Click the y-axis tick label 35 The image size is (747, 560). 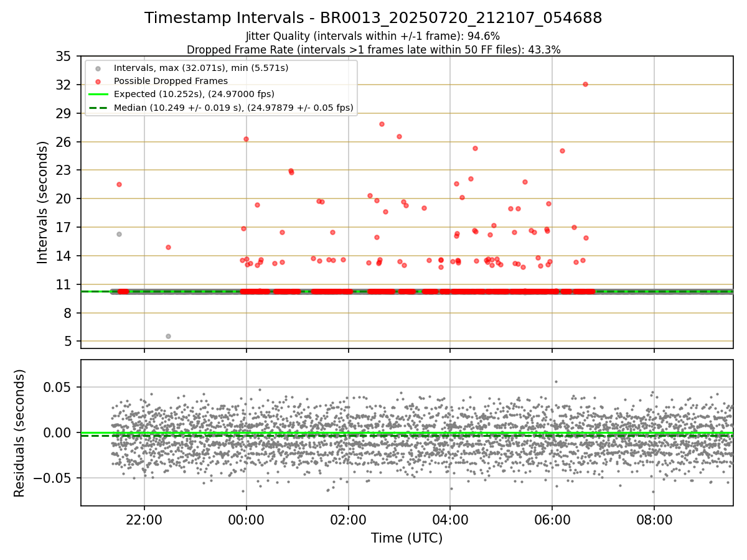[63, 57]
